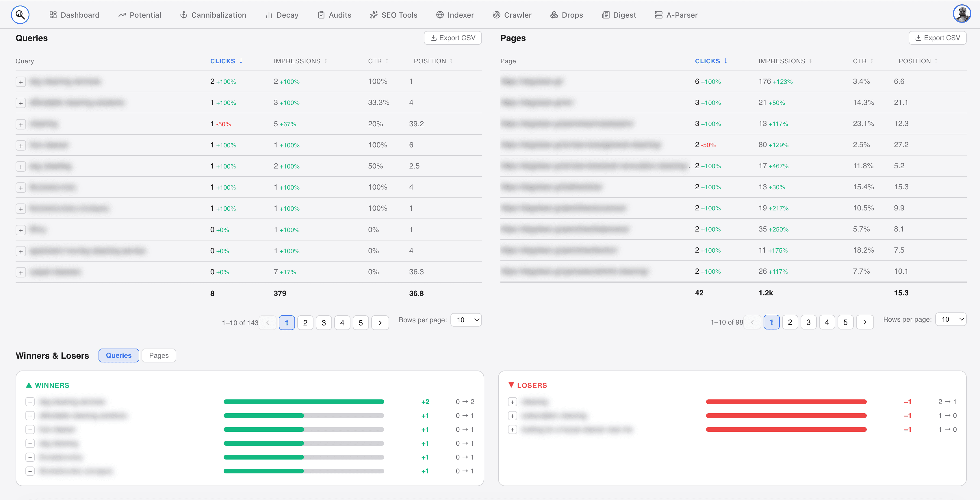Sort Queries table by Position arrows

[451, 61]
